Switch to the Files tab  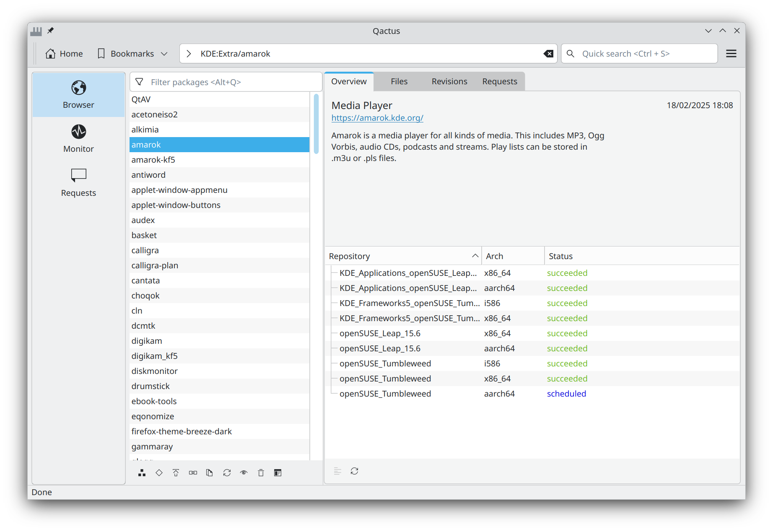coord(399,81)
